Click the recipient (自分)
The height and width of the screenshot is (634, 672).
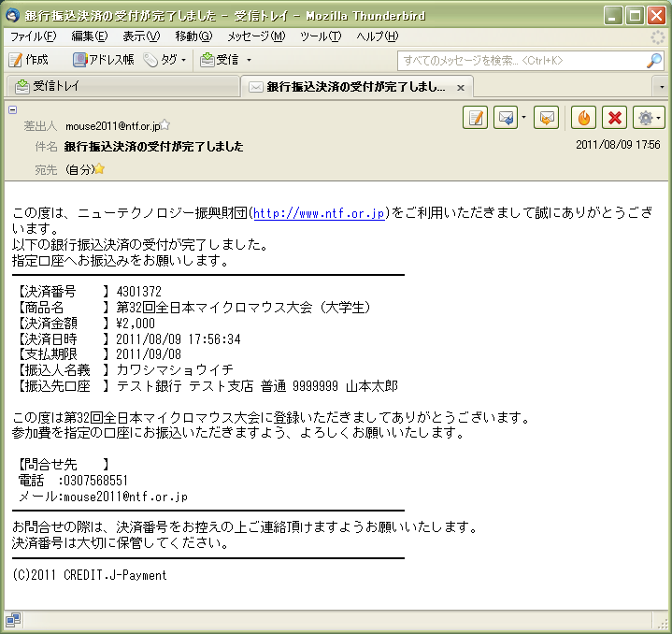pos(79,170)
